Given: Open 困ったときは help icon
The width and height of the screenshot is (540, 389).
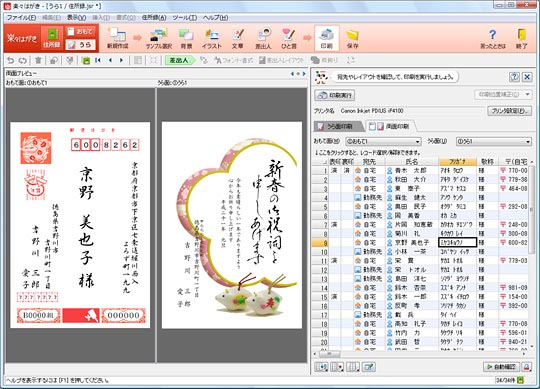Looking at the screenshot, I should tap(493, 38).
